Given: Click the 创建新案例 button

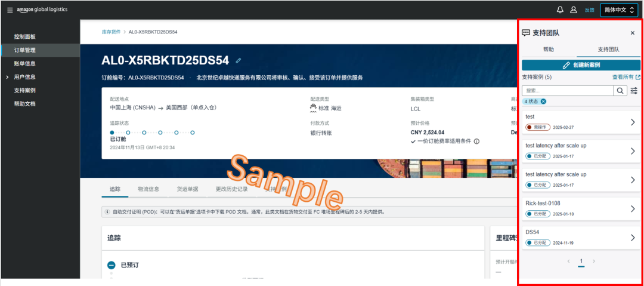Looking at the screenshot, I should [x=581, y=65].
